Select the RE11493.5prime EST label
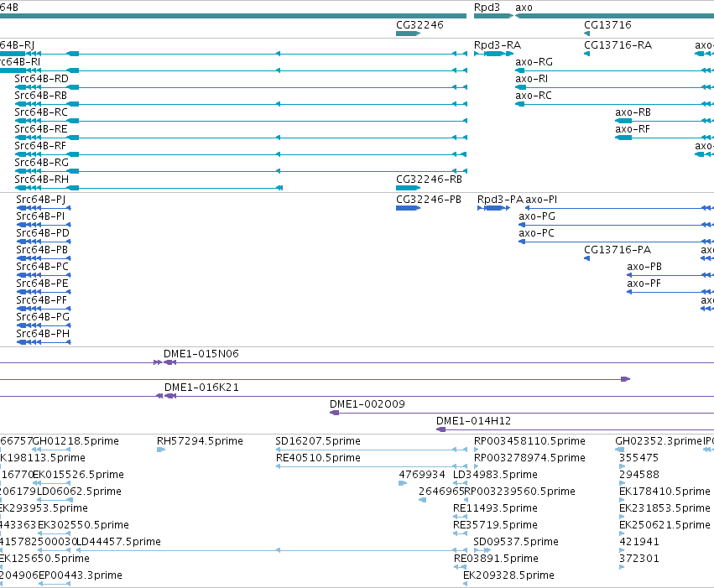714x588 pixels. pos(495,509)
